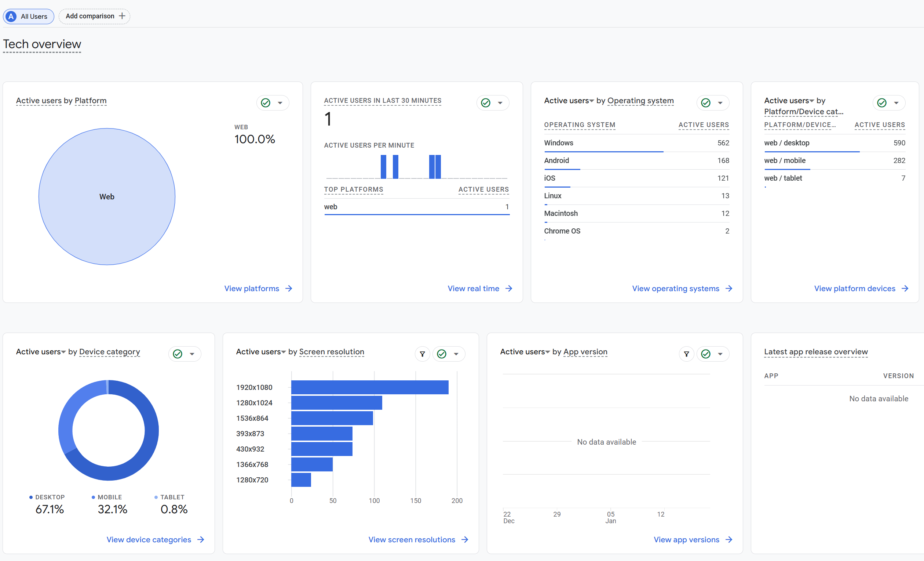Click green checkmark on App version card
924x561 pixels.
[x=706, y=354]
